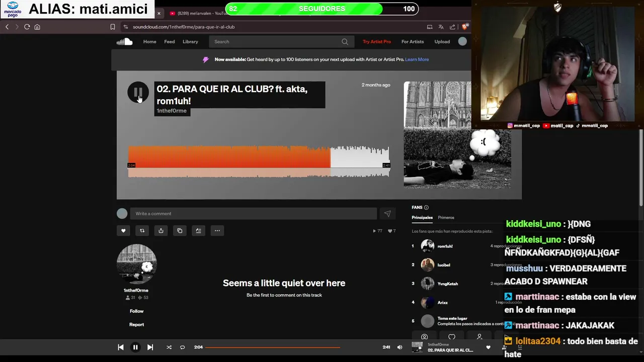This screenshot has width=644, height=362.
Task: Skip to next track in player bar
Action: [150, 347]
